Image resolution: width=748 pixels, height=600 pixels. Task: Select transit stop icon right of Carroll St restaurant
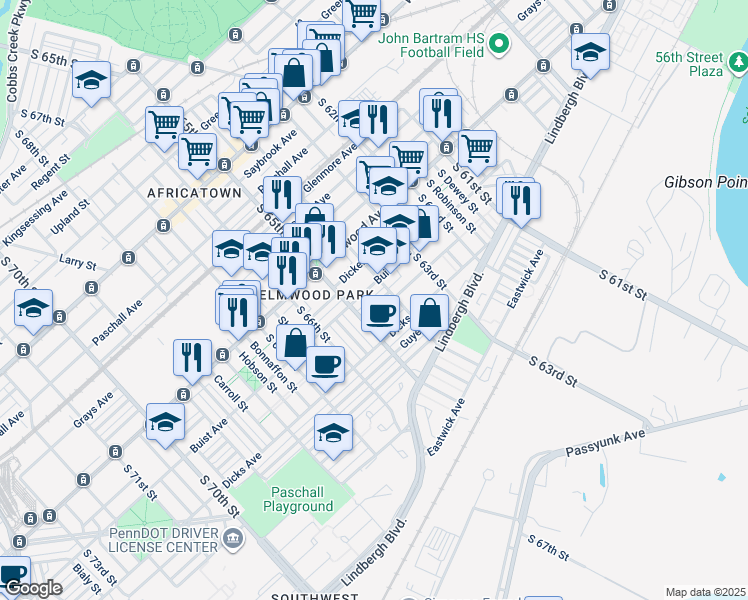[x=222, y=355]
